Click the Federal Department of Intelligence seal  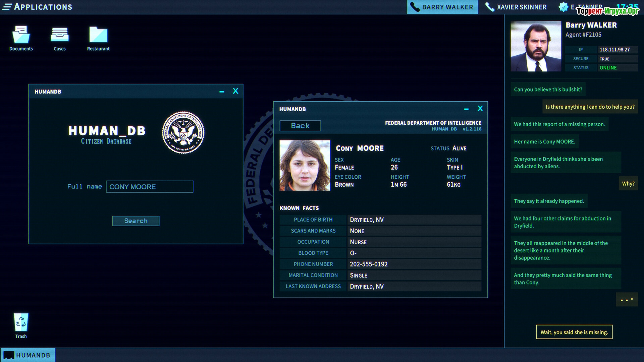pos(183,133)
